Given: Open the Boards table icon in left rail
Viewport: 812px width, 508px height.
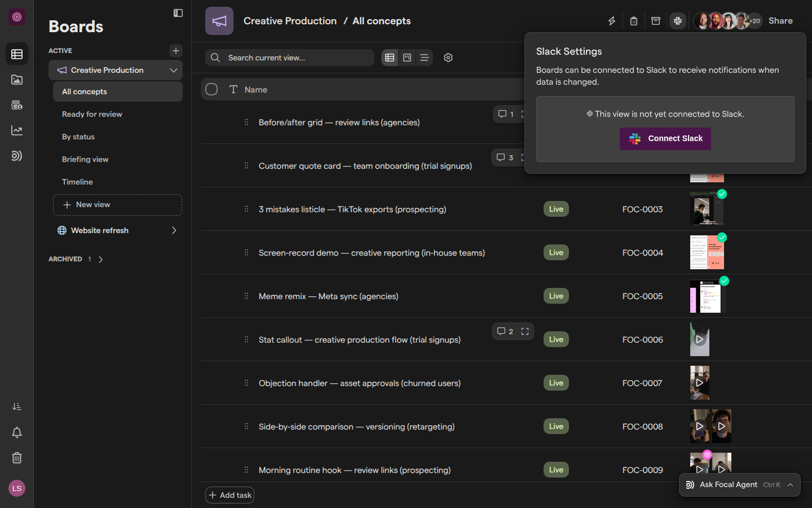Looking at the screenshot, I should click(x=17, y=54).
